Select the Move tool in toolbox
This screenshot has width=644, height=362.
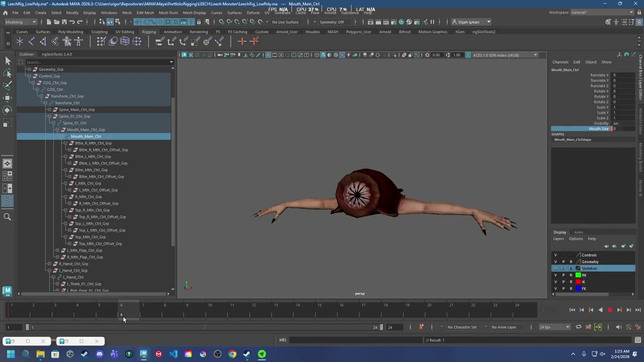coord(7,98)
